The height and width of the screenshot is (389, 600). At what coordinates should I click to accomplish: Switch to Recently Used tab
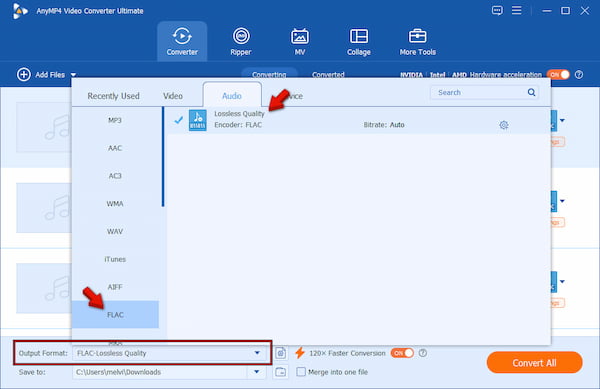tap(113, 96)
